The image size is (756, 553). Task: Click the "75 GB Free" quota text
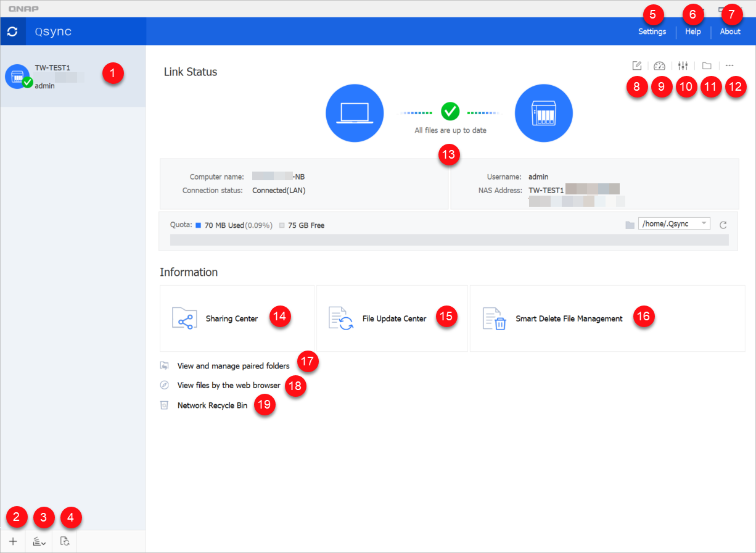click(x=306, y=225)
